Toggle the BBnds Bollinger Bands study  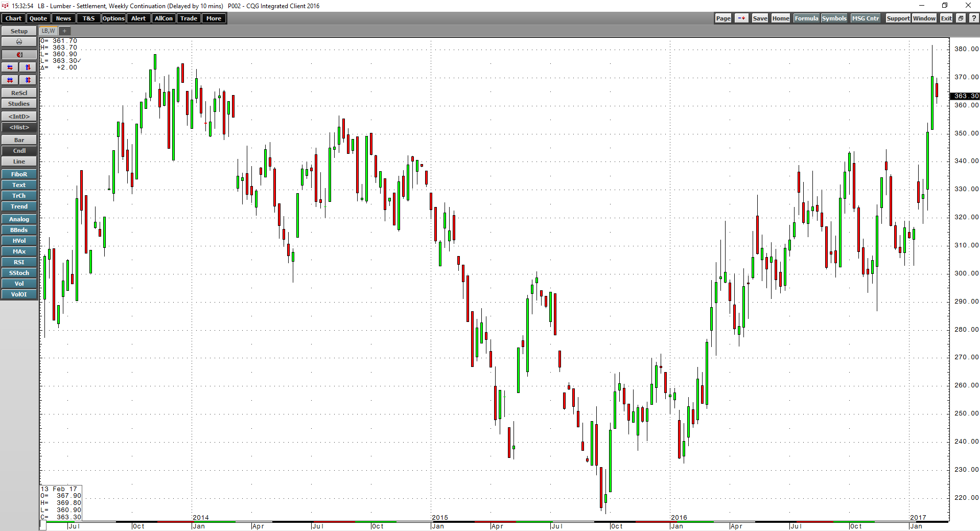[x=19, y=230]
